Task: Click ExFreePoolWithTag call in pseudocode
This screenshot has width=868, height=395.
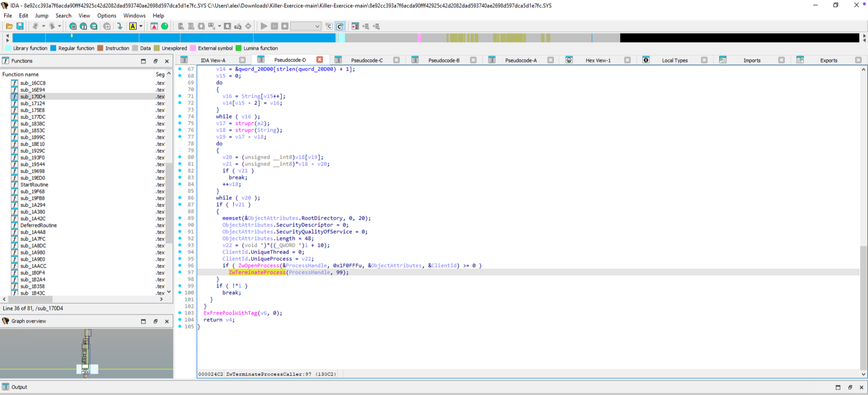Action: (230, 313)
